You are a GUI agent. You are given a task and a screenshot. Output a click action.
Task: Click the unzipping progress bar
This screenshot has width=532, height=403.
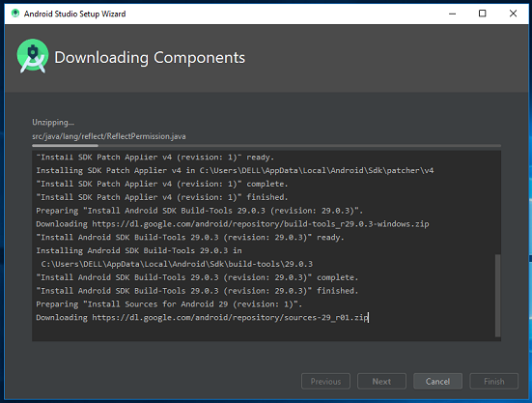(266, 146)
